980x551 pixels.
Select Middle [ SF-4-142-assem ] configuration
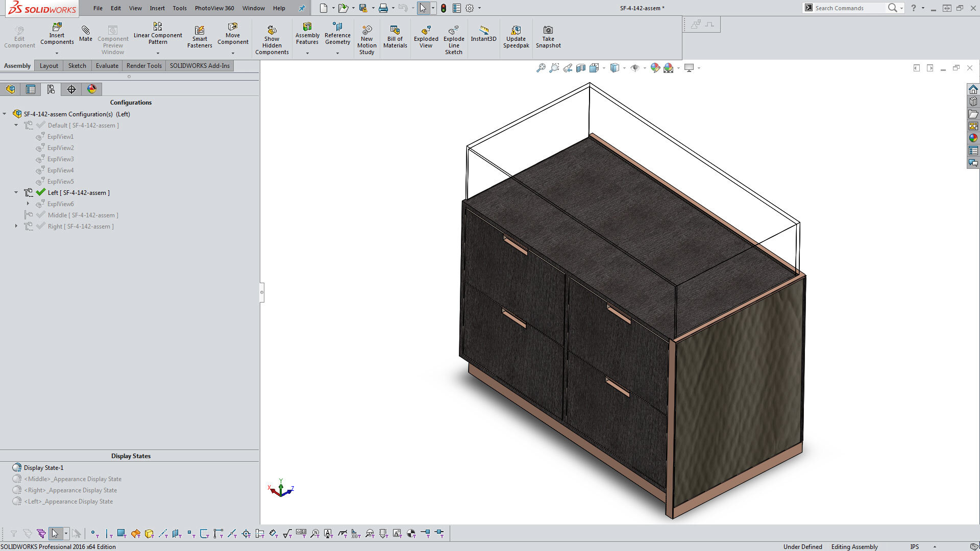(x=83, y=215)
